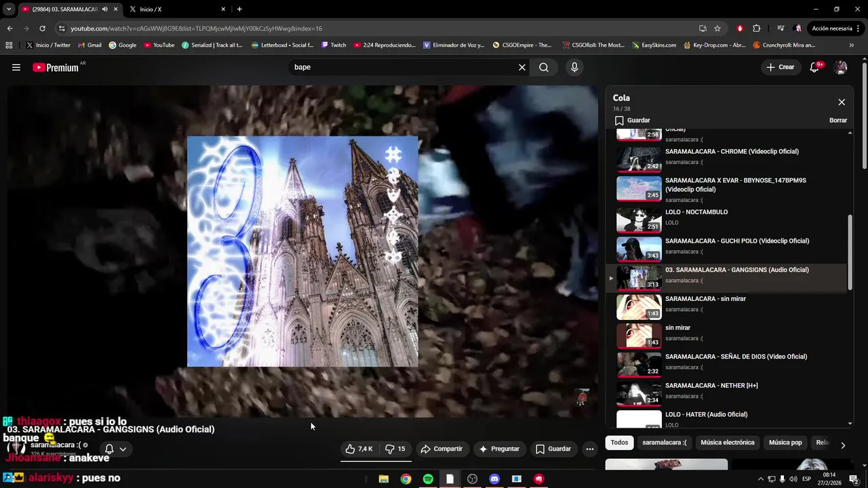The height and width of the screenshot is (488, 868).
Task: Open the saramalacara :( channel name link
Action: (56, 445)
